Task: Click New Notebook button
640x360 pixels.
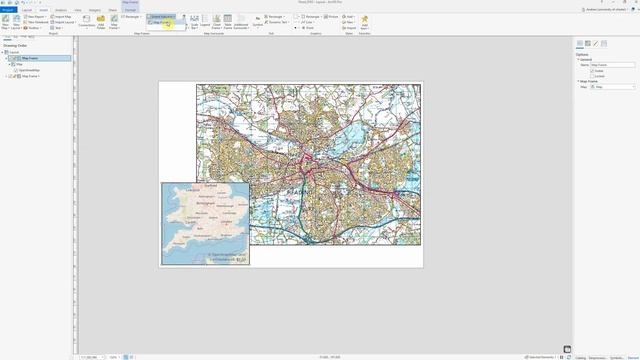Action: pyautogui.click(x=36, y=22)
